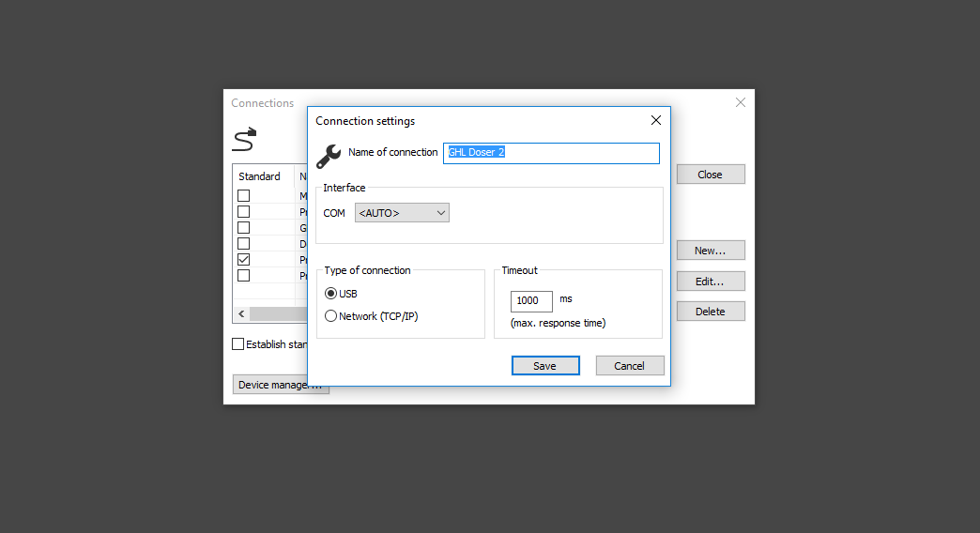Click Edit... in Connections window
Screen dimensions: 980x533
click(711, 282)
